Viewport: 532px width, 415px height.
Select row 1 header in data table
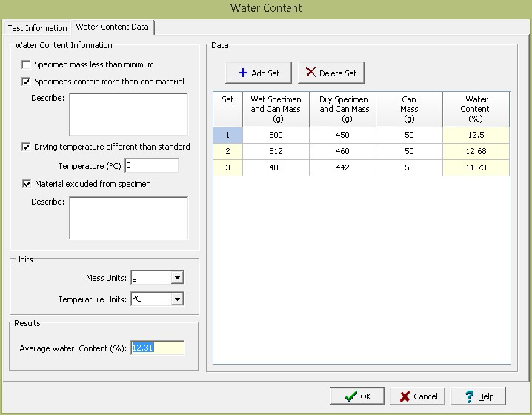tap(227, 135)
